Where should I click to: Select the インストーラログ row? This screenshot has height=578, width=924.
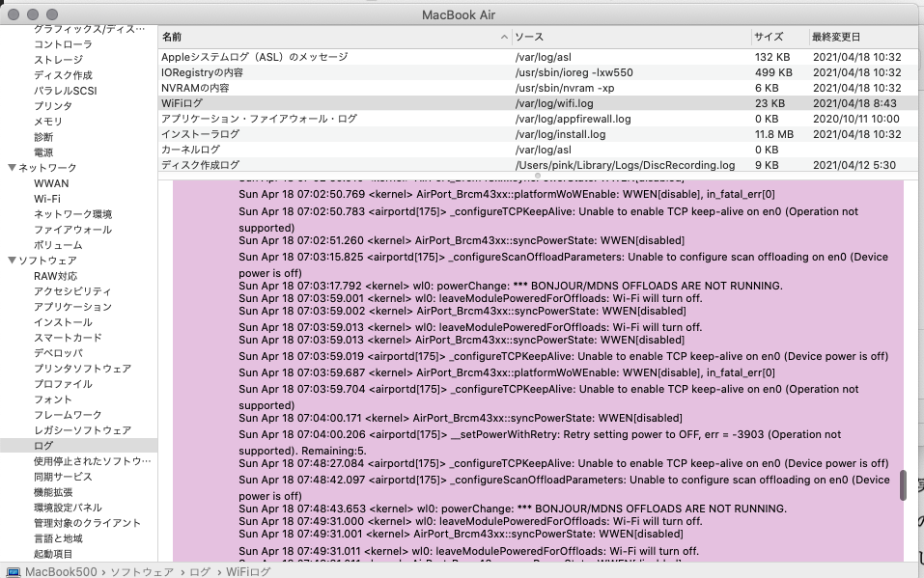[x=538, y=134]
